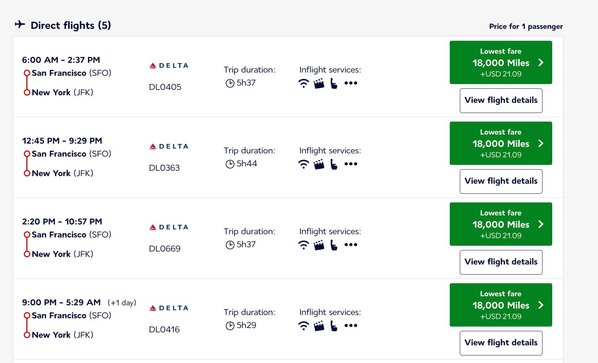Expand more services dots for DL0669

[351, 245]
